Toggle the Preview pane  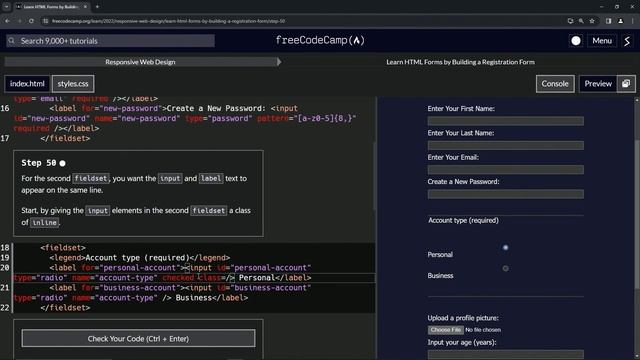click(598, 84)
